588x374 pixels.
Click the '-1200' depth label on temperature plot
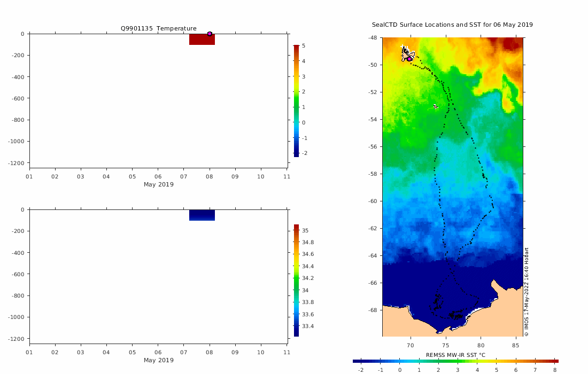[x=16, y=163]
